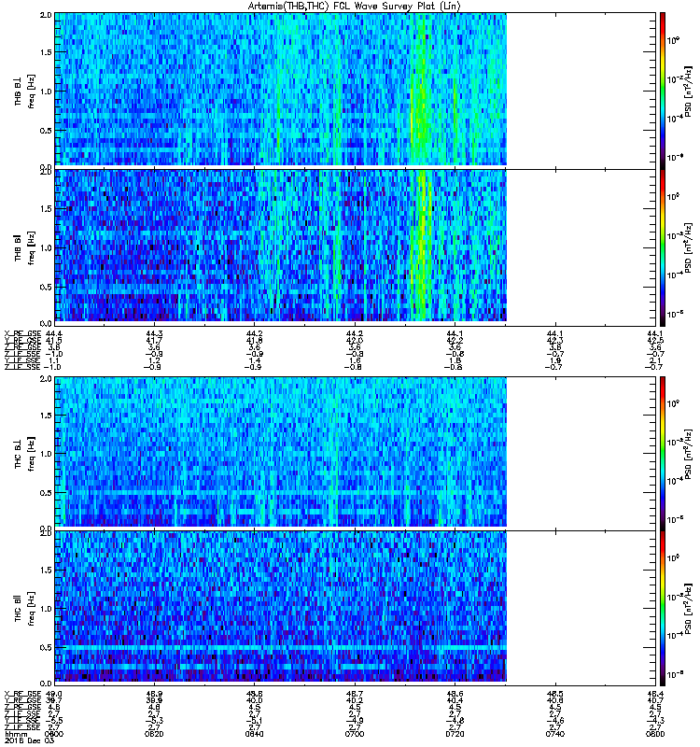Click the 10^0 tick on the THC B⊥ color bar
The image size is (700, 747).
click(673, 403)
